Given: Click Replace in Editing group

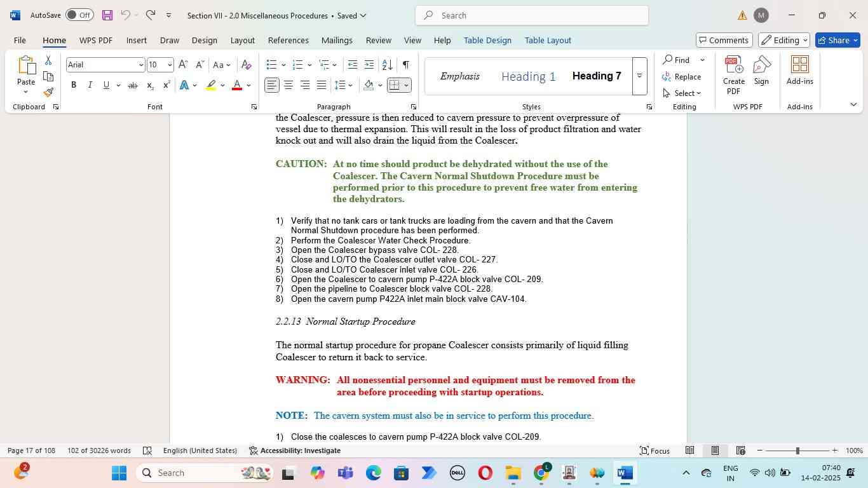Looking at the screenshot, I should (682, 76).
